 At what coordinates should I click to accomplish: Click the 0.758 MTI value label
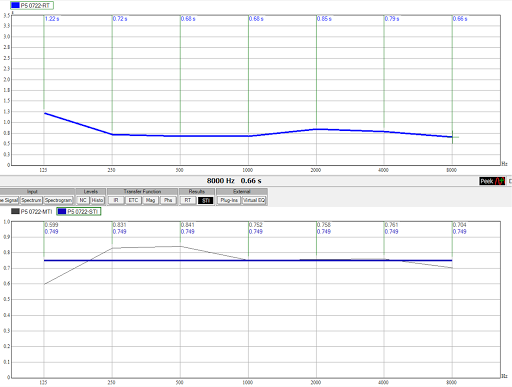tap(324, 225)
